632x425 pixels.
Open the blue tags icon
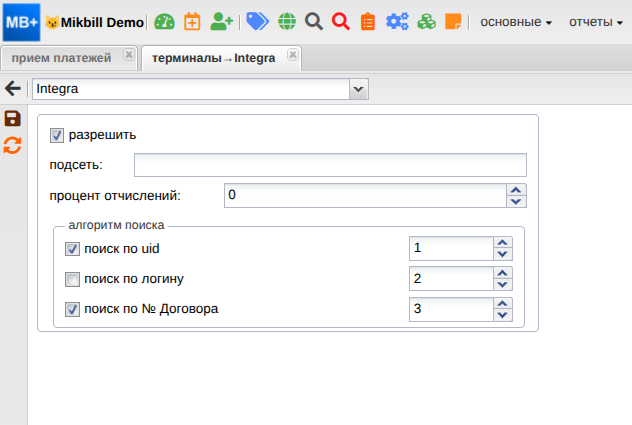[258, 21]
